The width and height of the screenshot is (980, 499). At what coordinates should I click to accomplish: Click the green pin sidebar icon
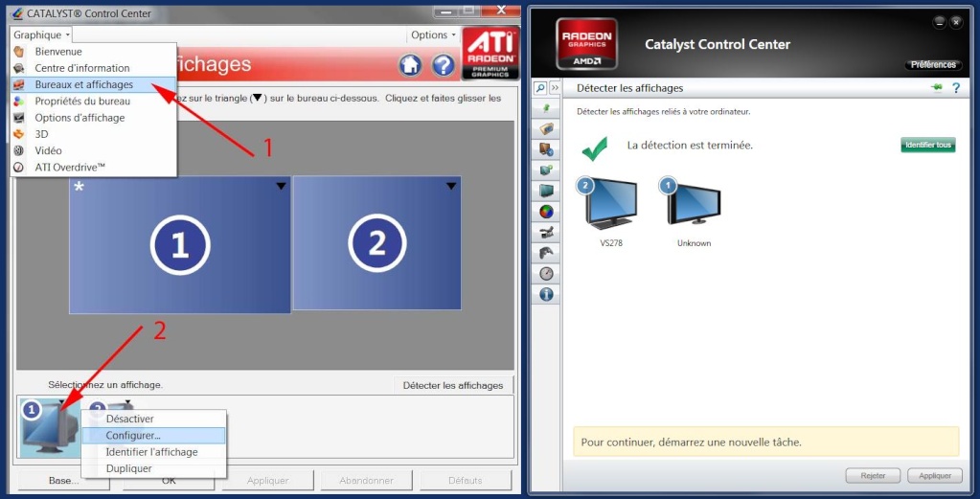click(546, 108)
